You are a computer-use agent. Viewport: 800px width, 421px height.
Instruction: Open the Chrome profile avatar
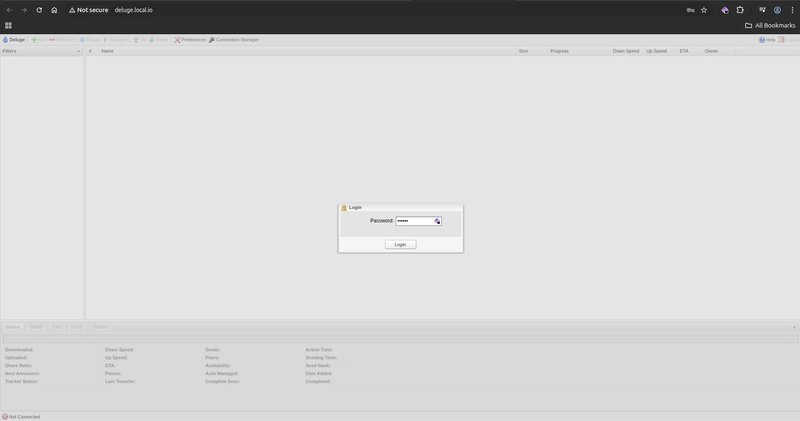[x=777, y=10]
